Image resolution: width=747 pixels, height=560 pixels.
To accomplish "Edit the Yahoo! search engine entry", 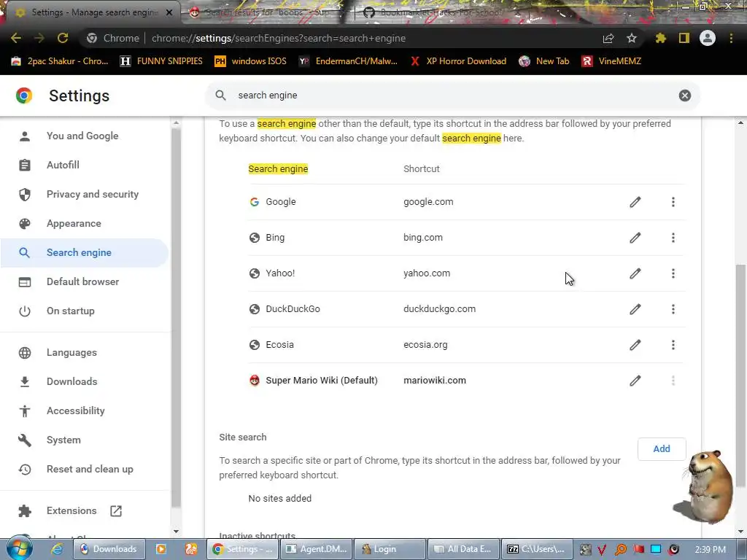I will [635, 273].
